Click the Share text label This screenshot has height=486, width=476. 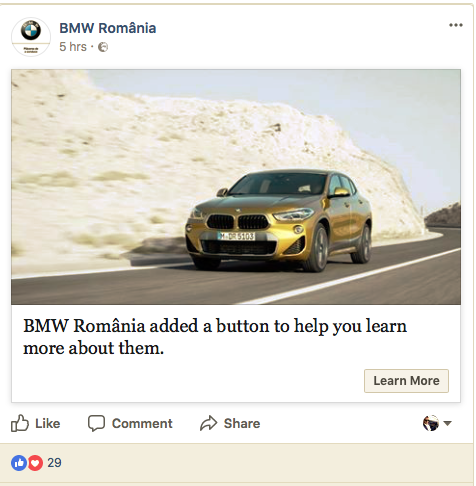[242, 423]
